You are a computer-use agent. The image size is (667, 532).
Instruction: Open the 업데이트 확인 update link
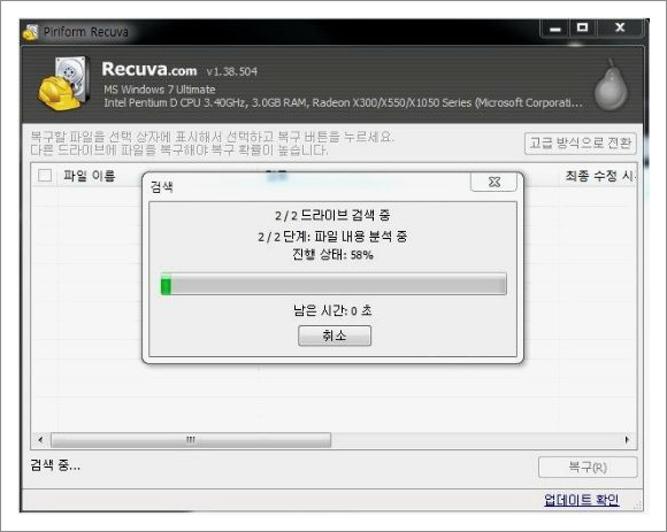click(581, 500)
